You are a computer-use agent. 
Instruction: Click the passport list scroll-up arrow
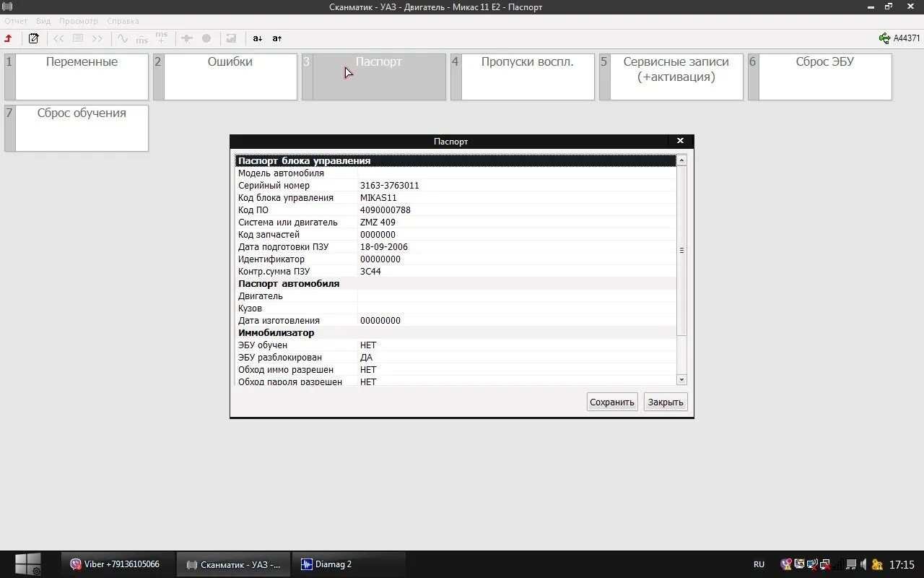(x=681, y=160)
